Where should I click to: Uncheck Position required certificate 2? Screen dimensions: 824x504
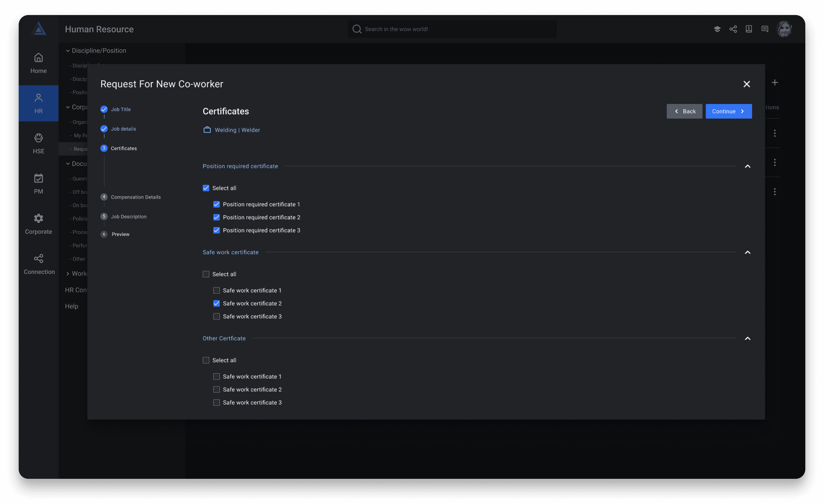(x=216, y=217)
